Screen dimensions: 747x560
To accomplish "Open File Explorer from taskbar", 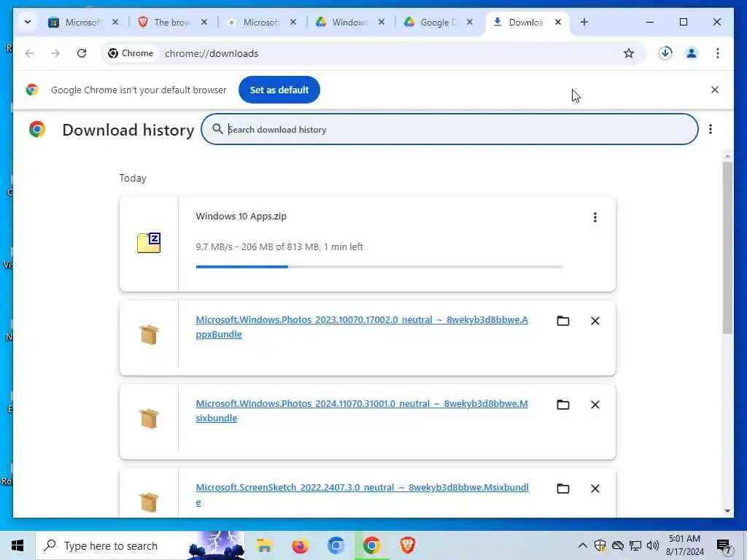I will point(264,545).
